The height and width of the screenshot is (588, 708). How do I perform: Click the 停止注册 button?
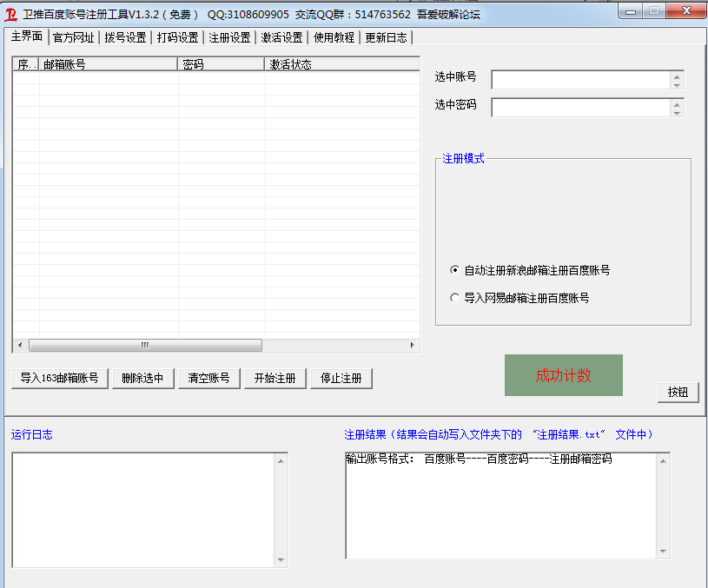(341, 378)
